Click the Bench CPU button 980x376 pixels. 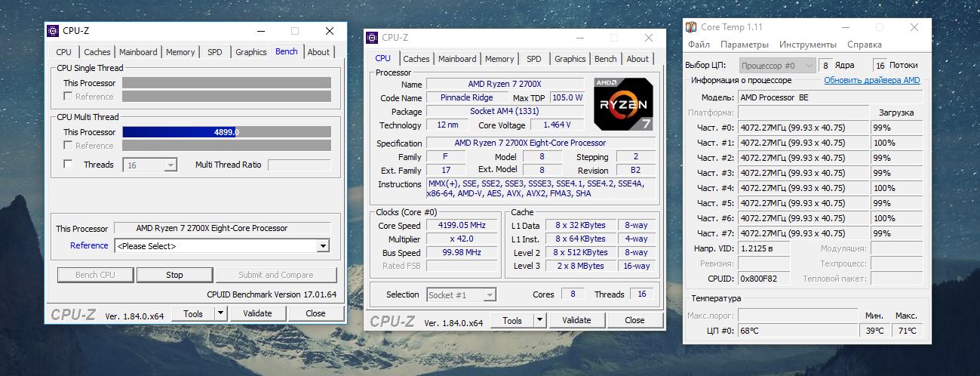click(96, 275)
